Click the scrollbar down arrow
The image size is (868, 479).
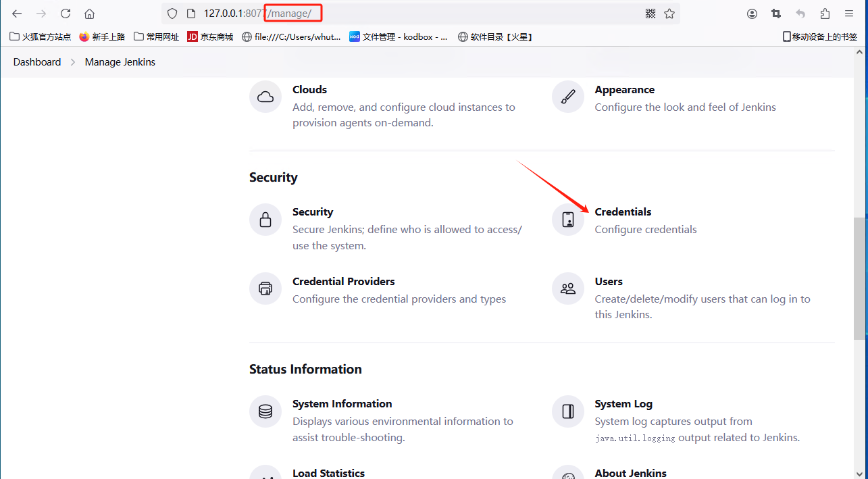click(861, 473)
